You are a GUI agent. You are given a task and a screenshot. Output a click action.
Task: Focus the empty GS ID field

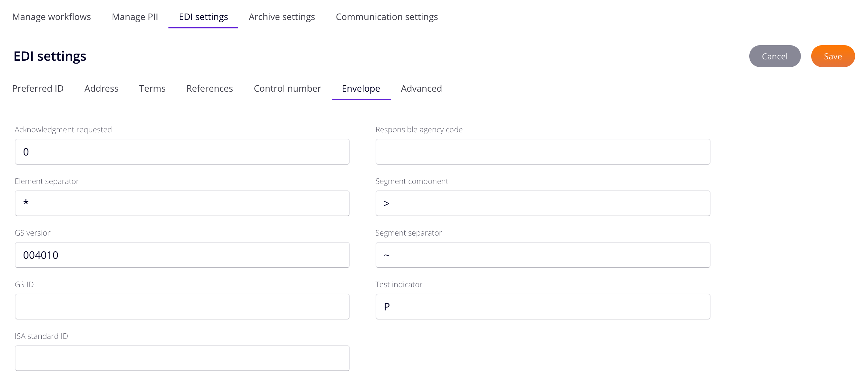[182, 307]
